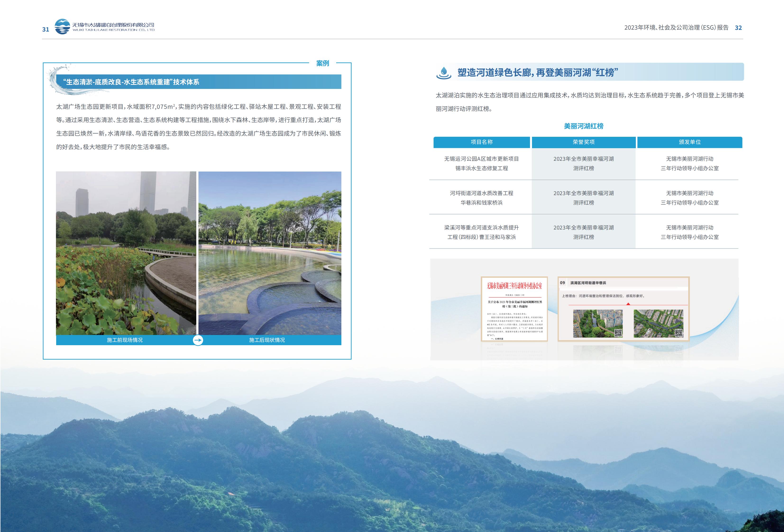This screenshot has height=532, width=784.
Task: Click the arrow circle between photo captions
Action: click(198, 340)
